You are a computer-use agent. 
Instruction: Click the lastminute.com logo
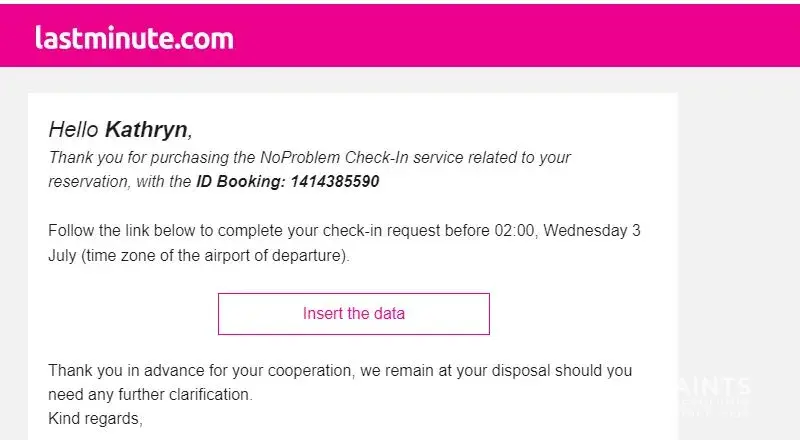pos(134,38)
